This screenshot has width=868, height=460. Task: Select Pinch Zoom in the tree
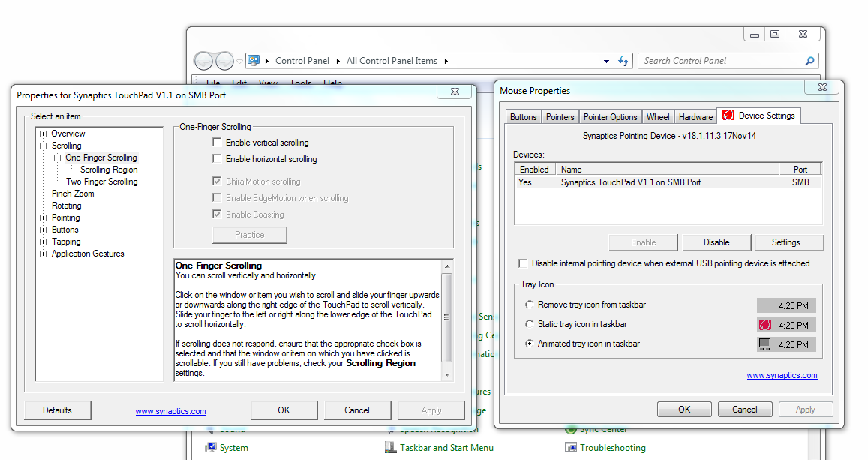coord(73,194)
